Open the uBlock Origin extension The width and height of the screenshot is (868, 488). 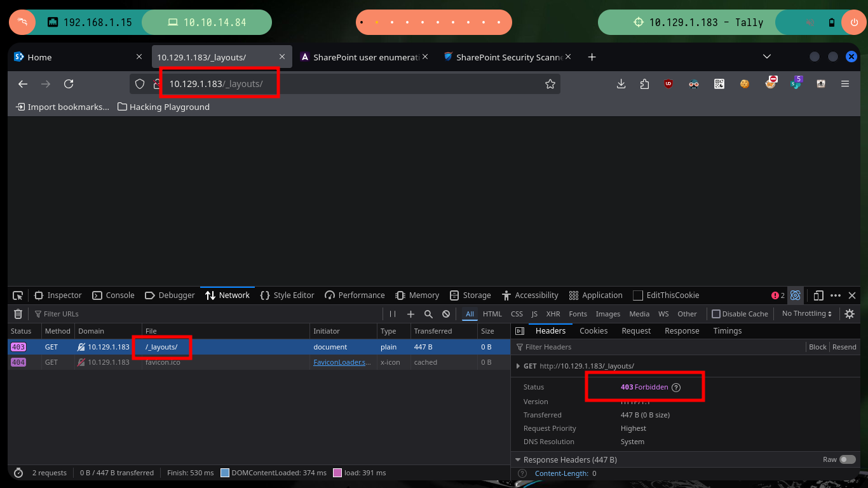tap(668, 84)
